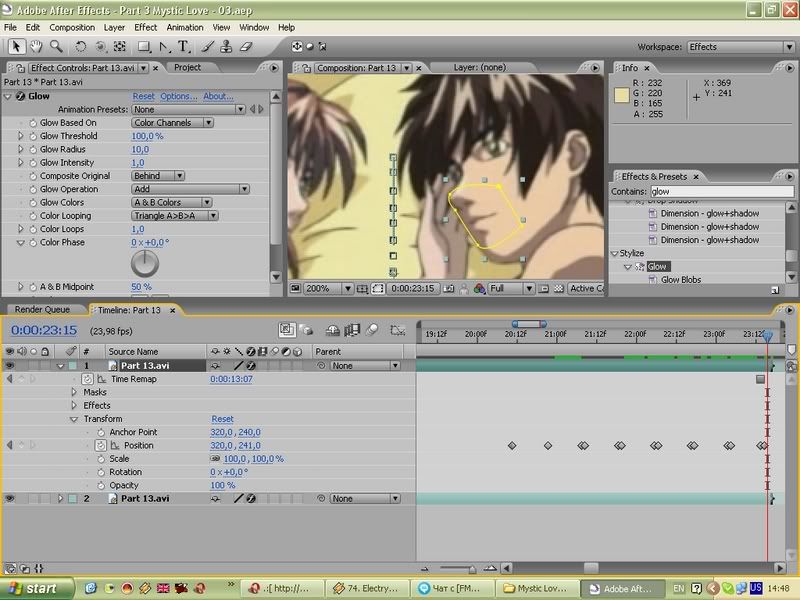Open the Composition menu

(72, 28)
